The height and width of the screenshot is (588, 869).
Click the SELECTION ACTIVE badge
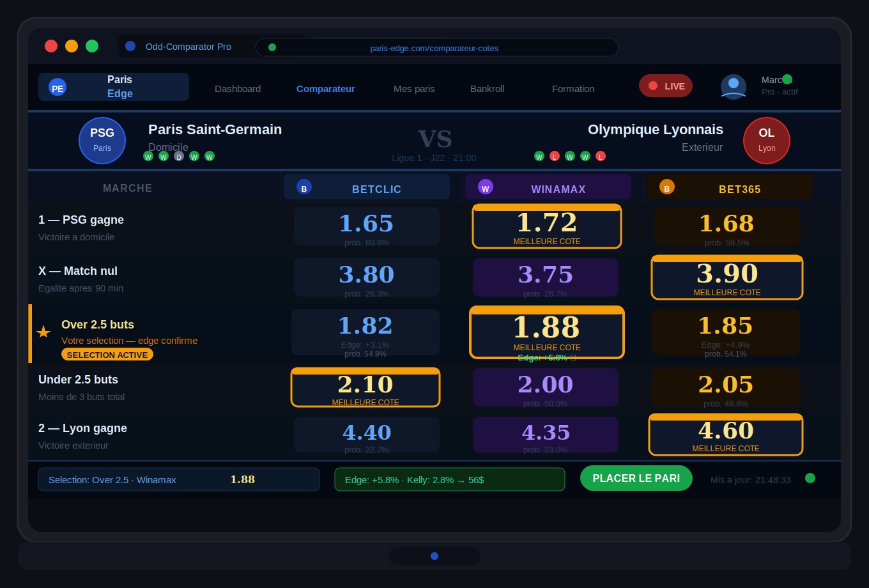point(107,355)
